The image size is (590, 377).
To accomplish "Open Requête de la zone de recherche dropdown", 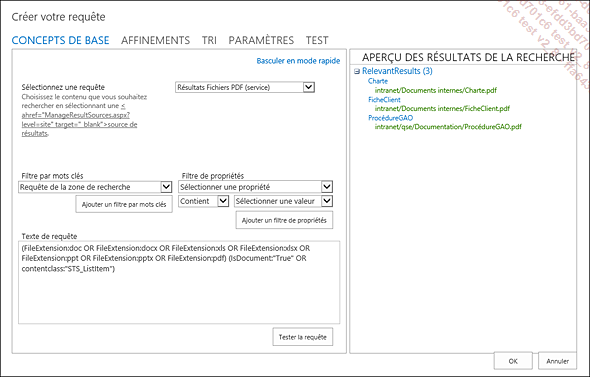I will (95, 187).
